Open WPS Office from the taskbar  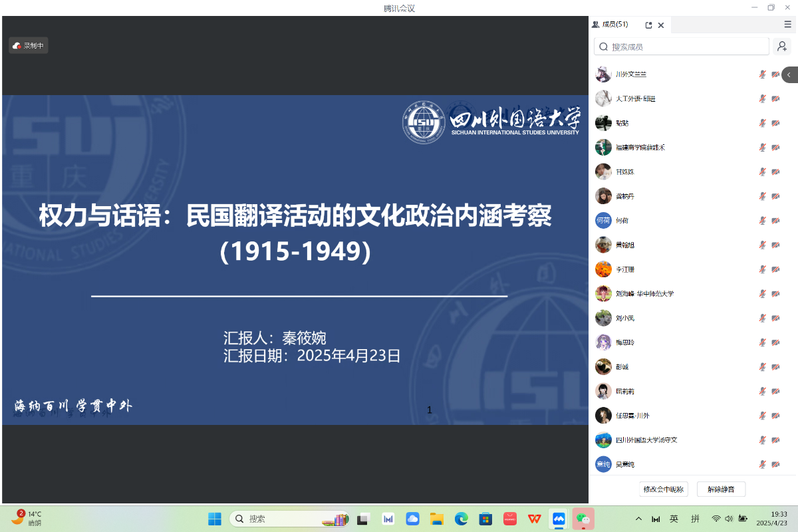point(534,519)
